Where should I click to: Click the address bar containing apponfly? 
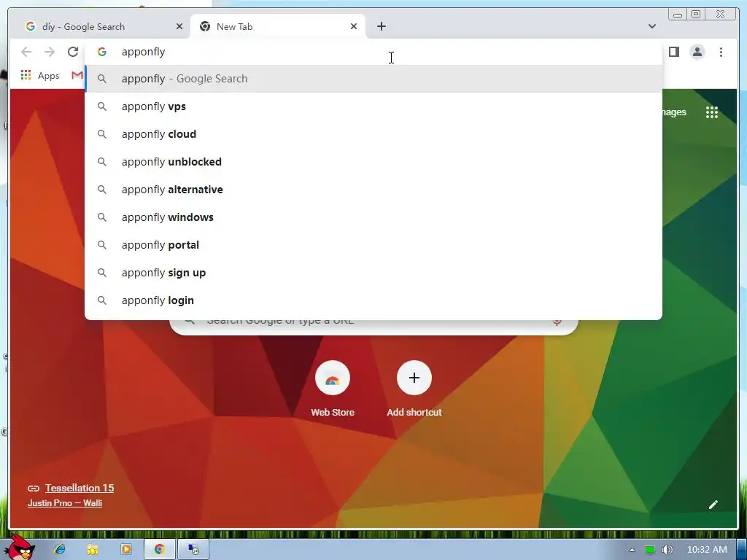pos(373,52)
